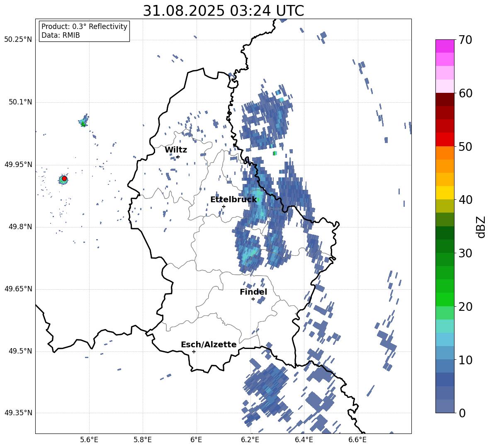Screen dimensions: 491x448
Task: Click the magenta 70 dBZ colorbar segment
Action: point(445,46)
